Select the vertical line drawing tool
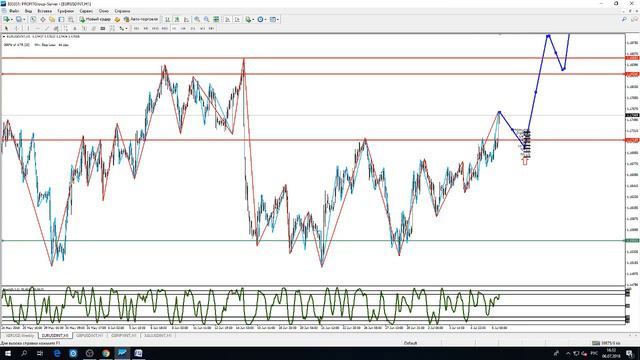640x360 pixels. [28, 29]
